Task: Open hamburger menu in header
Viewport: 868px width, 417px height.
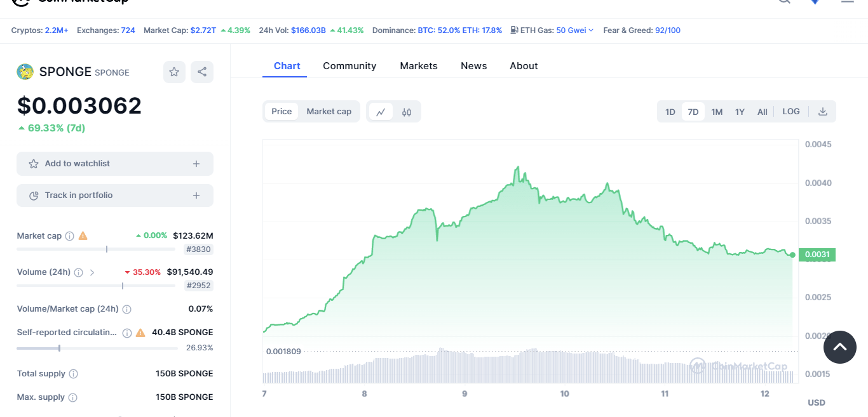Action: point(848,2)
